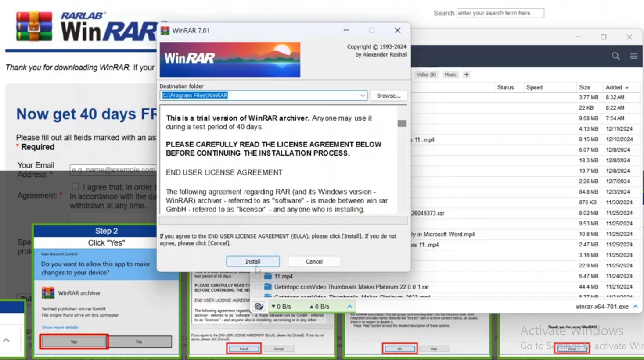
Task: Click the Install button in WinRAR setup
Action: click(253, 261)
